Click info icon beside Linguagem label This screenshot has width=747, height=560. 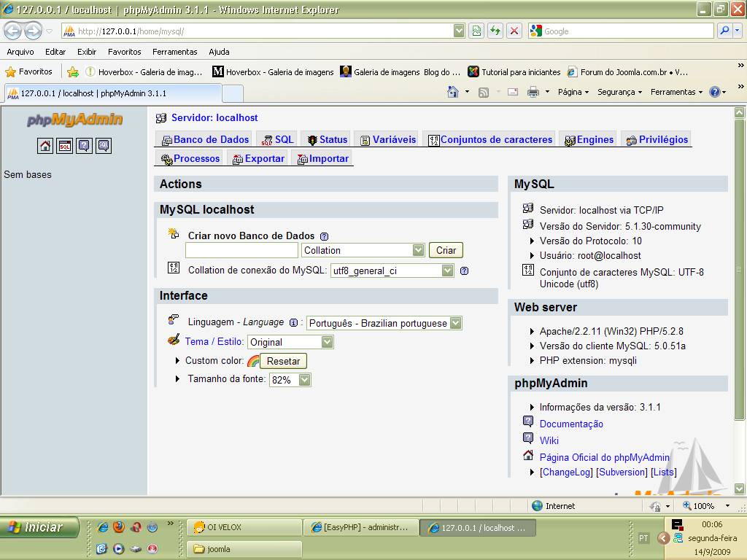293,322
